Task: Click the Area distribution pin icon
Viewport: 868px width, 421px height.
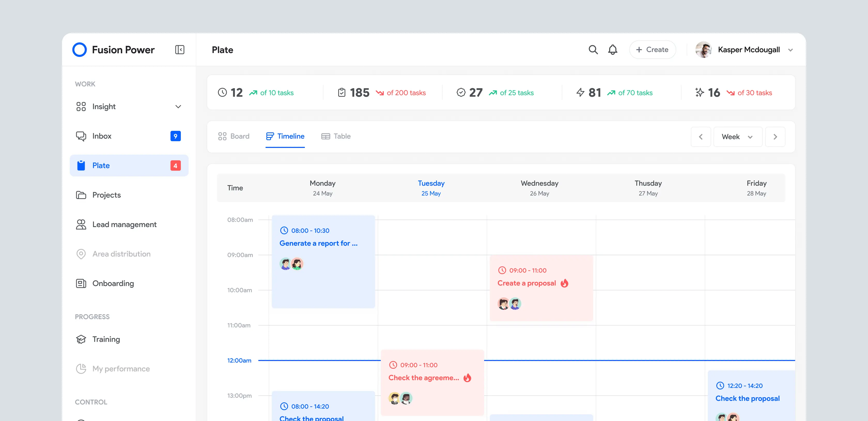Action: tap(81, 254)
